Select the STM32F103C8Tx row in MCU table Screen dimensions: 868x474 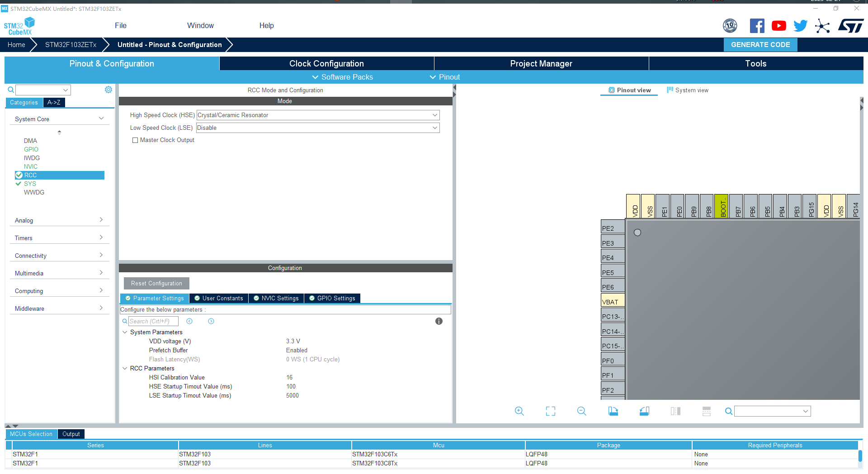432,463
